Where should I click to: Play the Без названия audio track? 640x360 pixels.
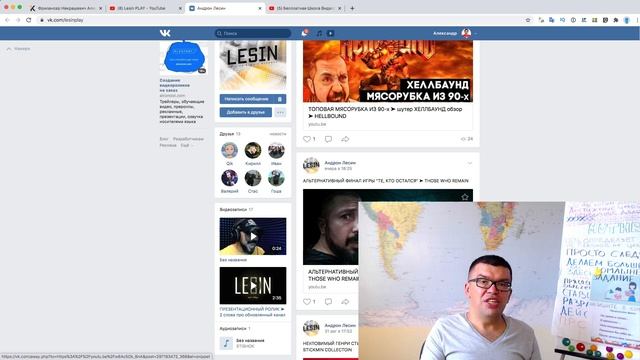pyautogui.click(x=226, y=343)
